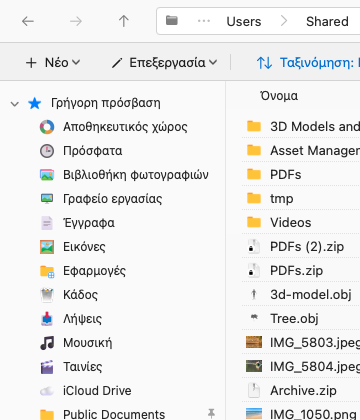Select the folder name Videos

(291, 223)
